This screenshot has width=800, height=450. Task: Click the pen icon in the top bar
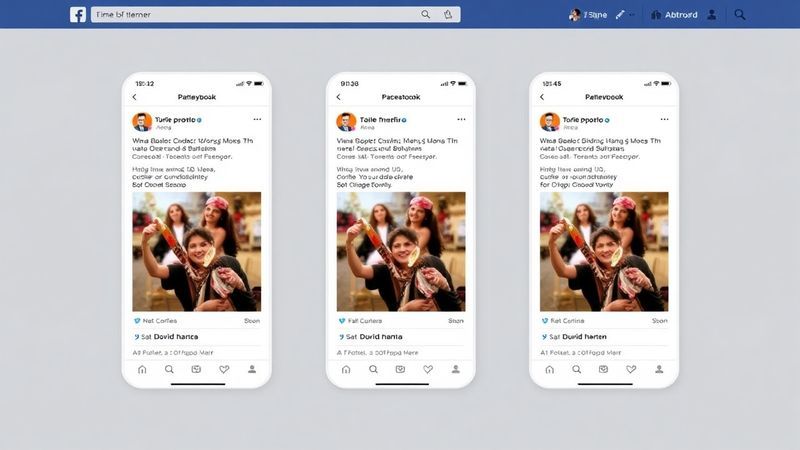pyautogui.click(x=621, y=15)
